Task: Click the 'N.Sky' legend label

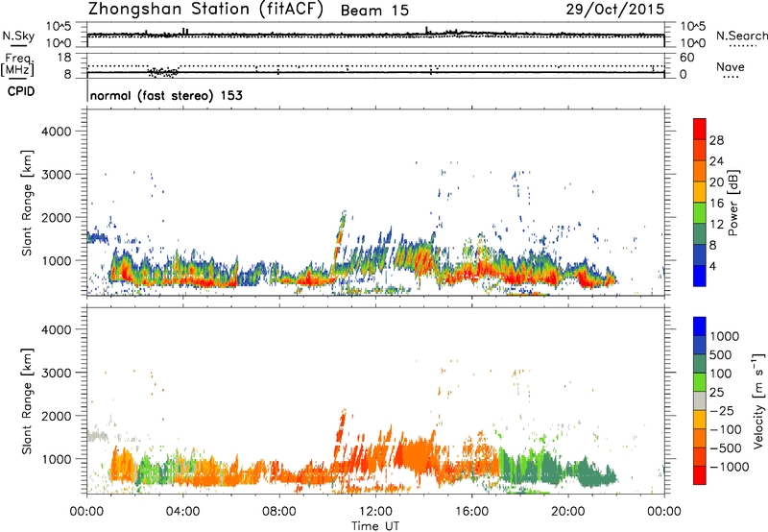Action: [x=18, y=36]
